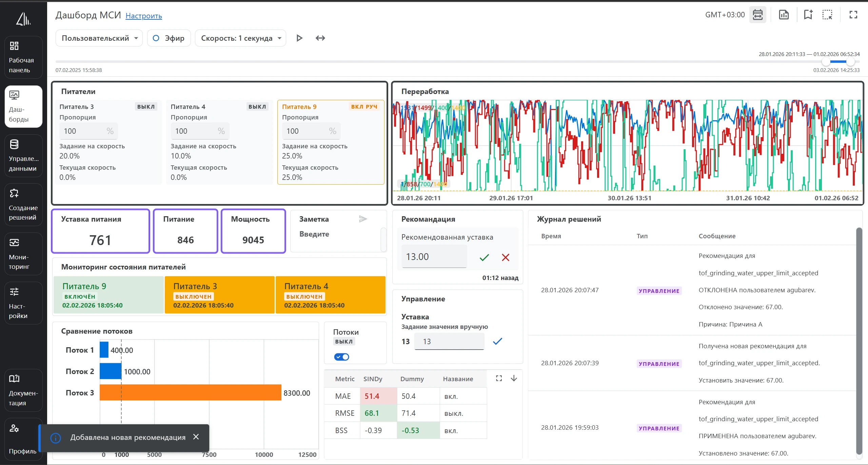Image resolution: width=868 pixels, height=465 pixels.
Task: Click the add bookmark icon
Action: point(808,15)
